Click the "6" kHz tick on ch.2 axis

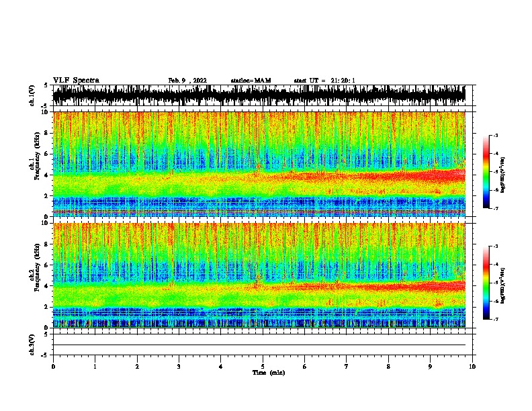47,265
